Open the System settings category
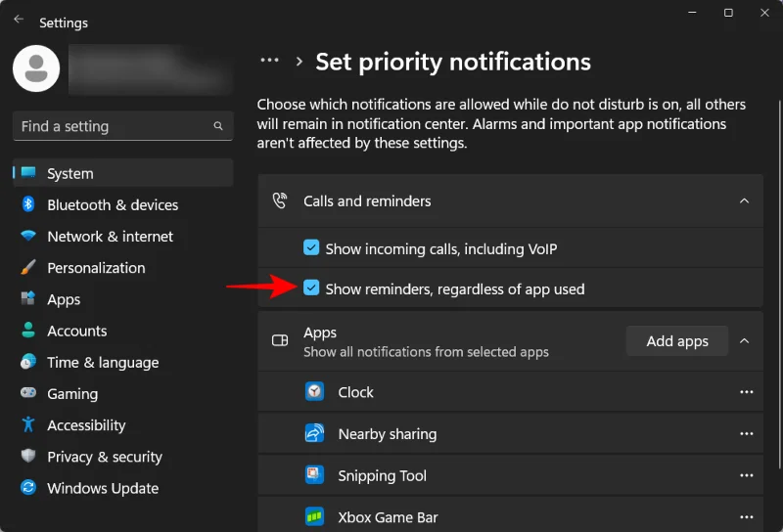 123,173
